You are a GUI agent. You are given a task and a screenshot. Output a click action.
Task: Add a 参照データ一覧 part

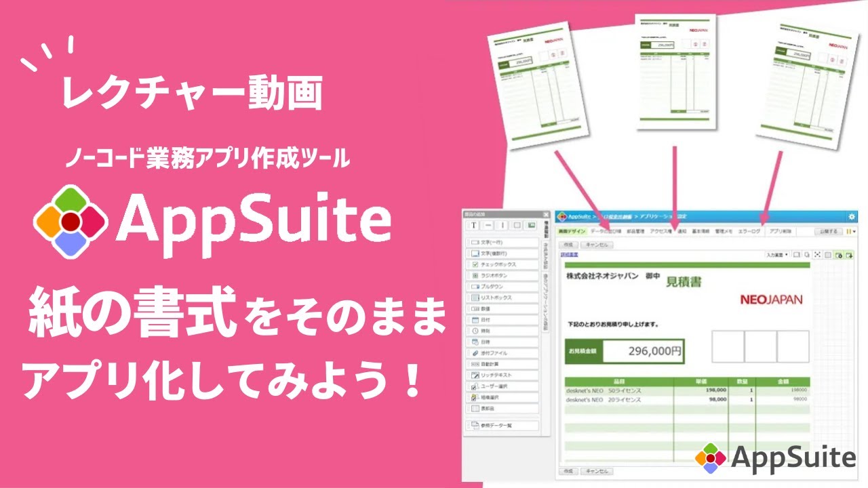pos(502,426)
